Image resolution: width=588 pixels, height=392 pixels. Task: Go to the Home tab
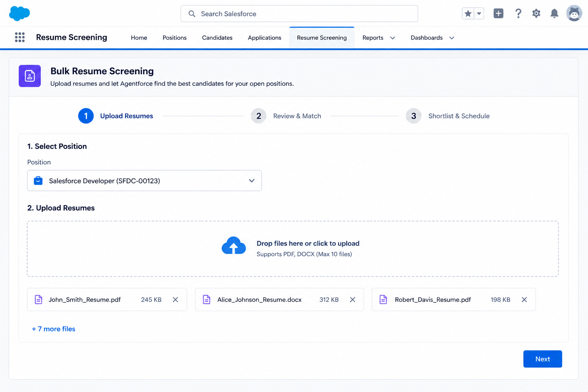139,38
